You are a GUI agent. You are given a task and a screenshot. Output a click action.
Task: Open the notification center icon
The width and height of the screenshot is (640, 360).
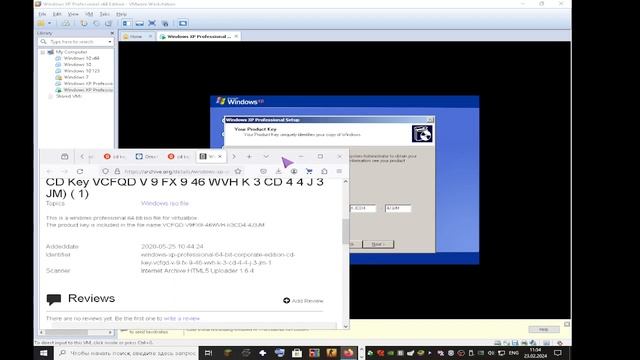[558, 353]
